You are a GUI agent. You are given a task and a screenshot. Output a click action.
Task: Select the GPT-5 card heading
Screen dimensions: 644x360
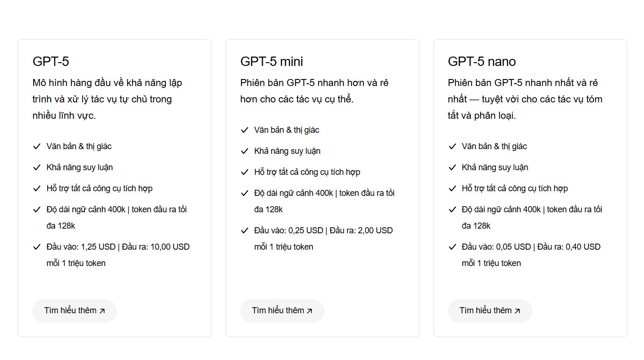[x=51, y=62]
